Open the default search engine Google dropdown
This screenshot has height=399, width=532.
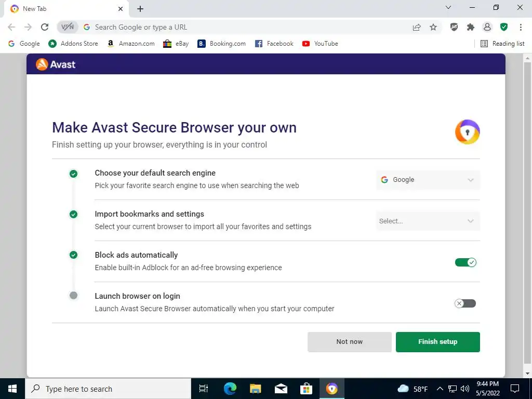tap(428, 180)
